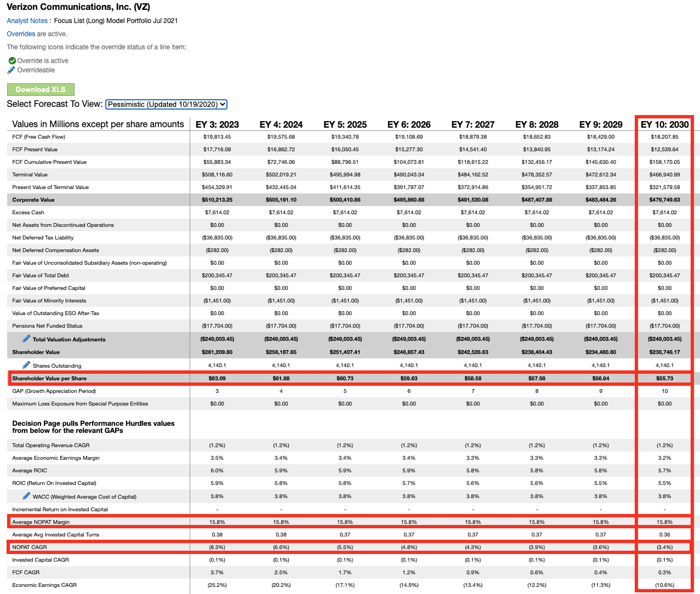Select the EY 3: 2023 column header
Viewport: 700px width, 594px height.
pos(217,124)
